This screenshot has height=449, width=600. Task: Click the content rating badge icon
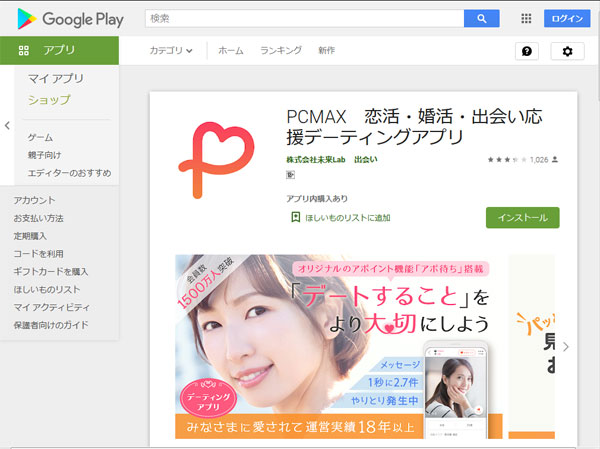click(290, 175)
